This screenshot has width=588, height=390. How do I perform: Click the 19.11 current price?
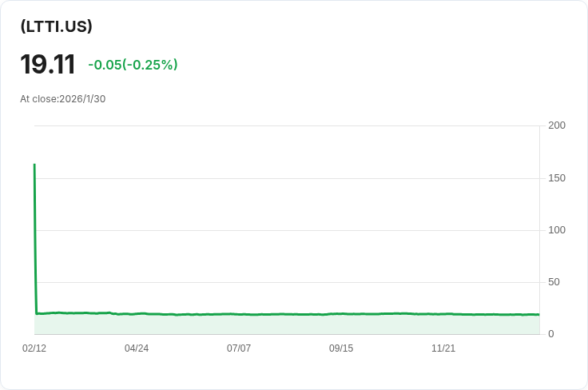click(48, 65)
